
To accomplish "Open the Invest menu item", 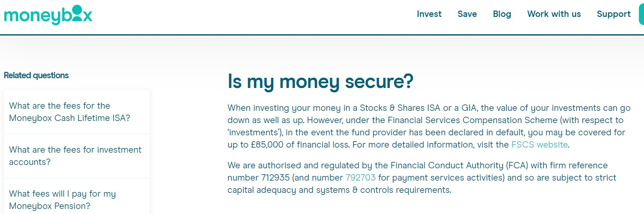I will tap(429, 14).
